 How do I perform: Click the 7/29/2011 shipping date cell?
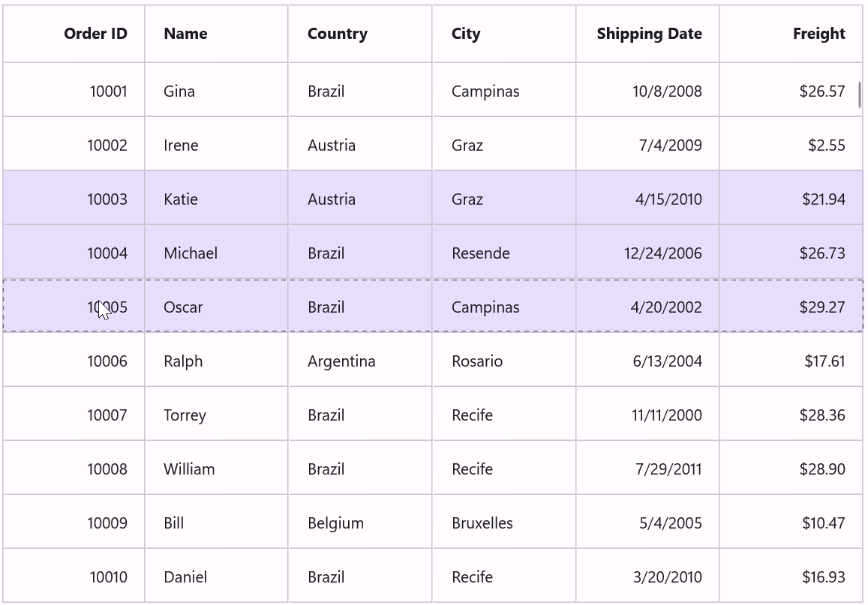(647, 469)
